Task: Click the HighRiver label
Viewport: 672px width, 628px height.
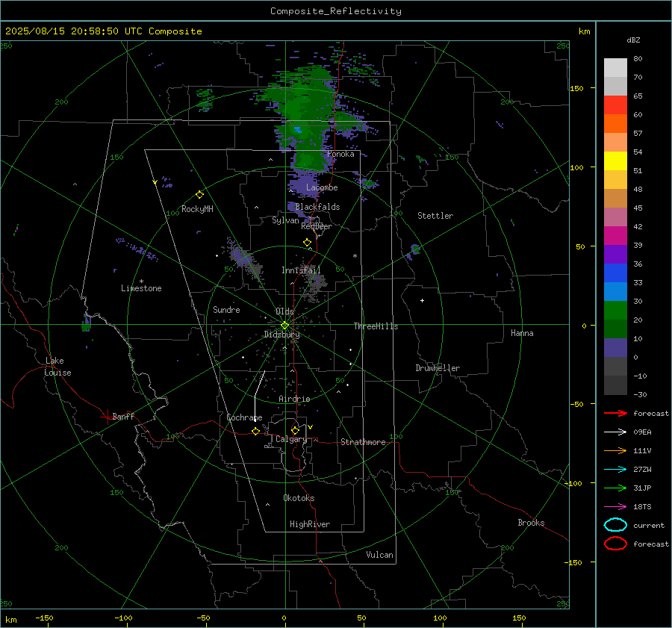Action: [310, 524]
